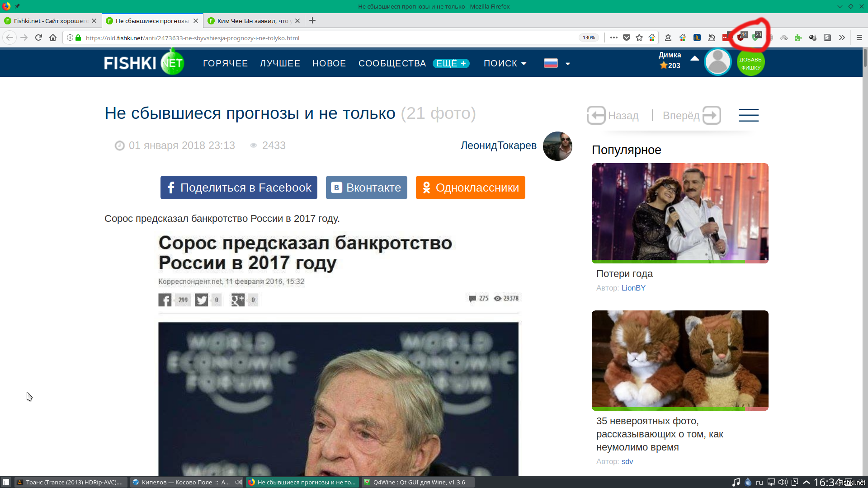Share via Одноклассники button
The image size is (868, 488).
click(x=470, y=188)
